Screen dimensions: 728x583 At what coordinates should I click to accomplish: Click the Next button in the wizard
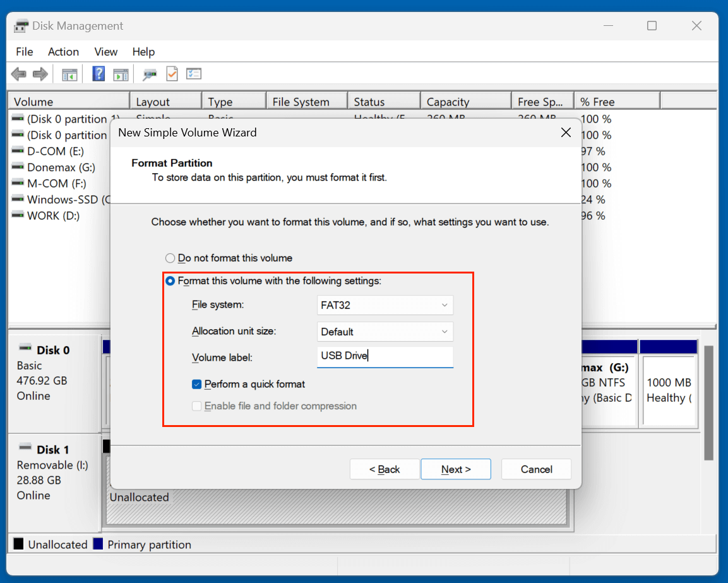456,469
